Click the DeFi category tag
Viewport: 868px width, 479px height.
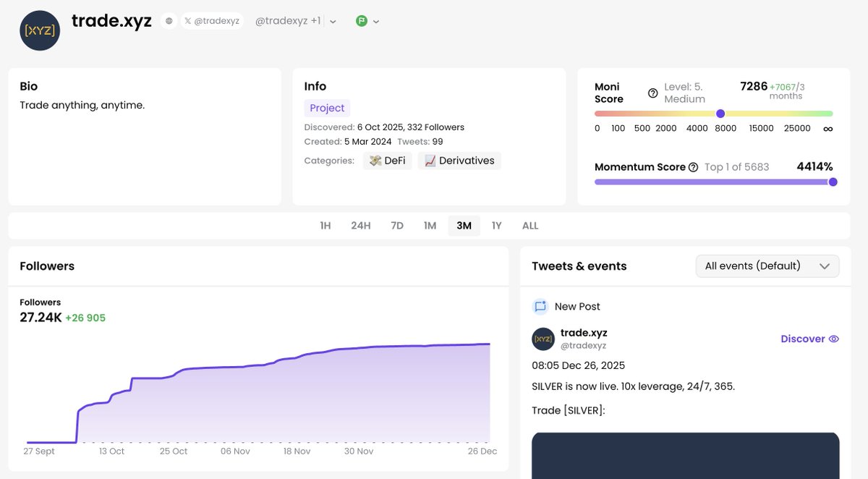(x=388, y=161)
